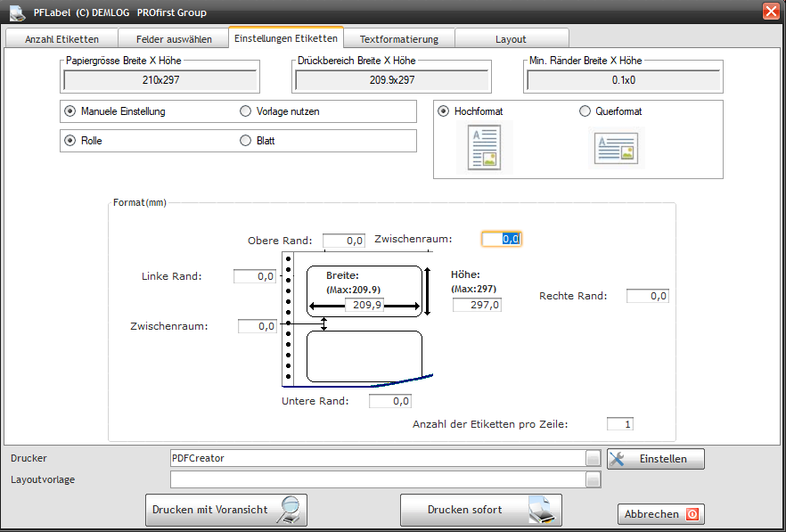Viewport: 786px width, 532px height.
Task: Click the label roll diagram image
Action: [356, 319]
